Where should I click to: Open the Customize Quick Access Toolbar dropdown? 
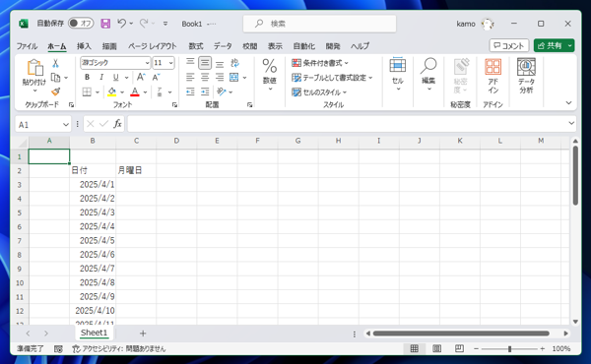coord(165,24)
